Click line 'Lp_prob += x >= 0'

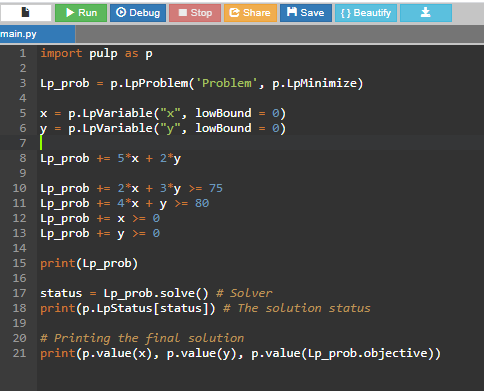coord(100,219)
